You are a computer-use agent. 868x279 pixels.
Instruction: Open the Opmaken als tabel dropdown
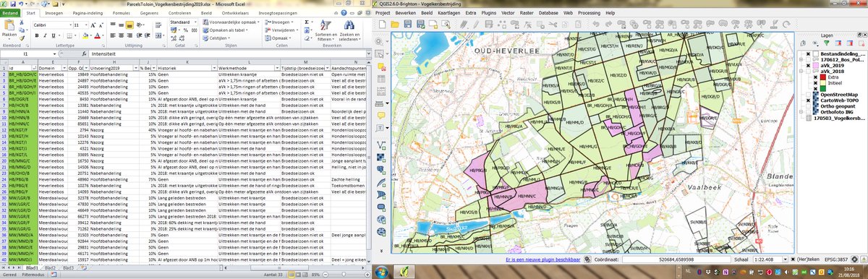(x=226, y=30)
